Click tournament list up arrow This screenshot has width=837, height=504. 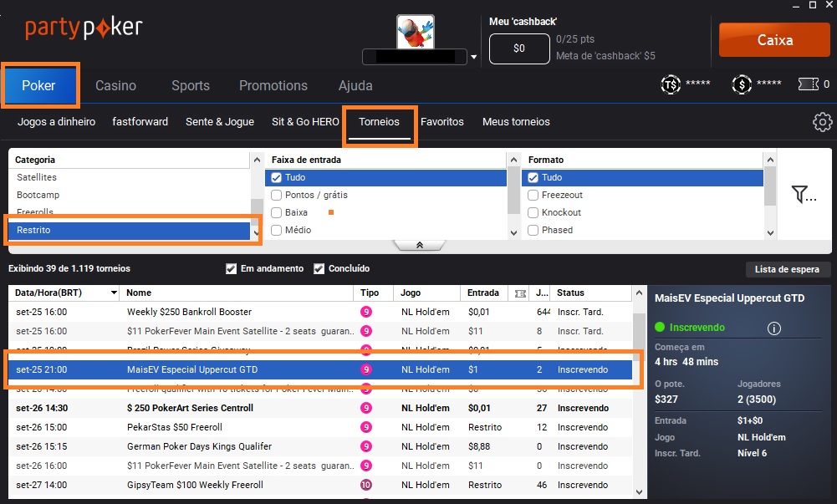pyautogui.click(x=639, y=293)
